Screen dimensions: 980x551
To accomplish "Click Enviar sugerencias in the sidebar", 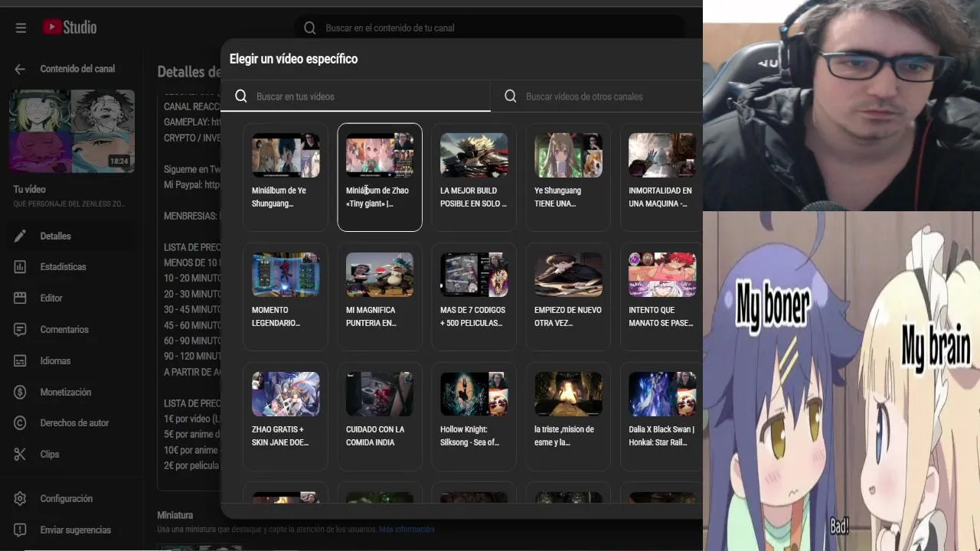I will (70, 530).
